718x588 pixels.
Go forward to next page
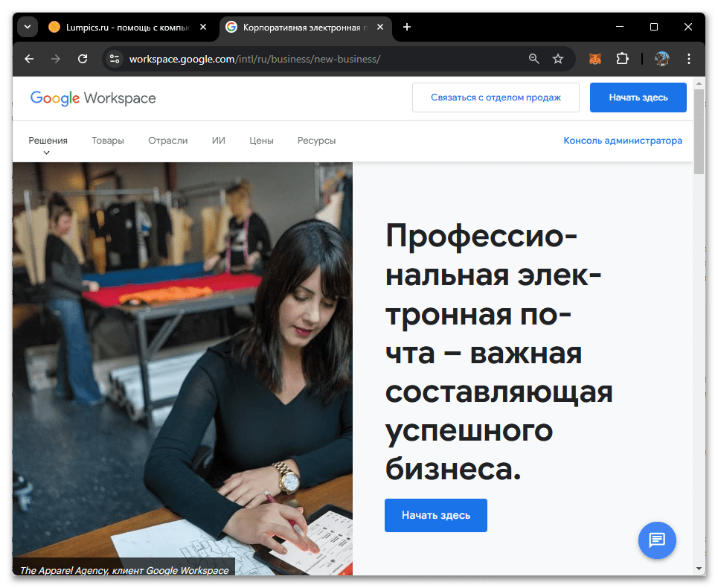56,59
